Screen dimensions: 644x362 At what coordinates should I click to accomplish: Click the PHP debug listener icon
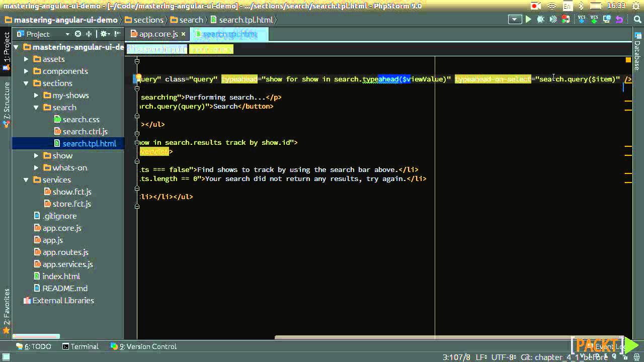click(x=566, y=20)
